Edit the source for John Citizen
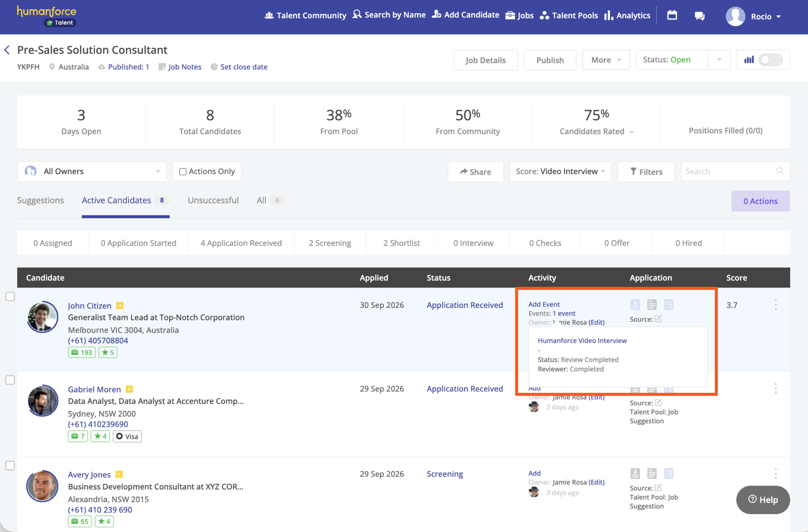 coord(658,319)
